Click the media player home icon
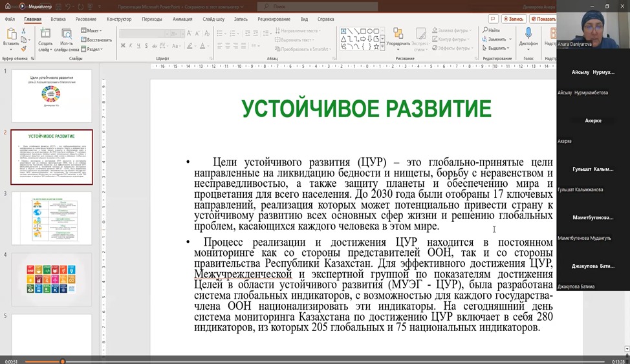Screen dimensions: 630x364 point(8,6)
